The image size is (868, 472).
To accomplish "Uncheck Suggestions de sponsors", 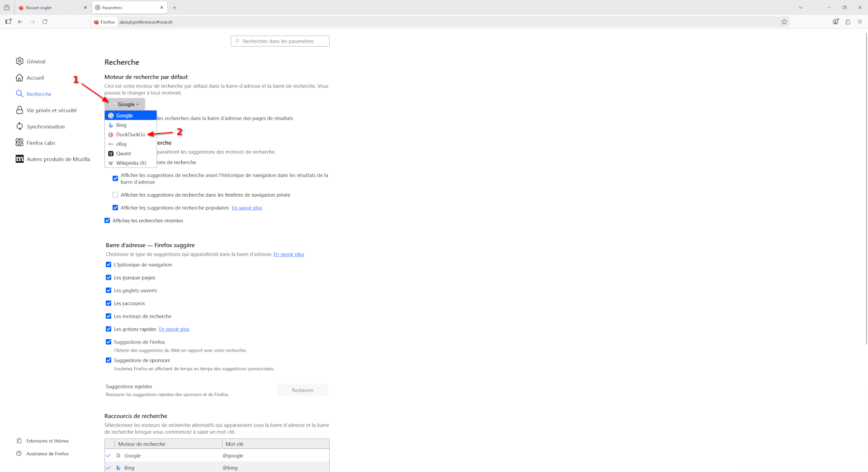I will point(108,360).
